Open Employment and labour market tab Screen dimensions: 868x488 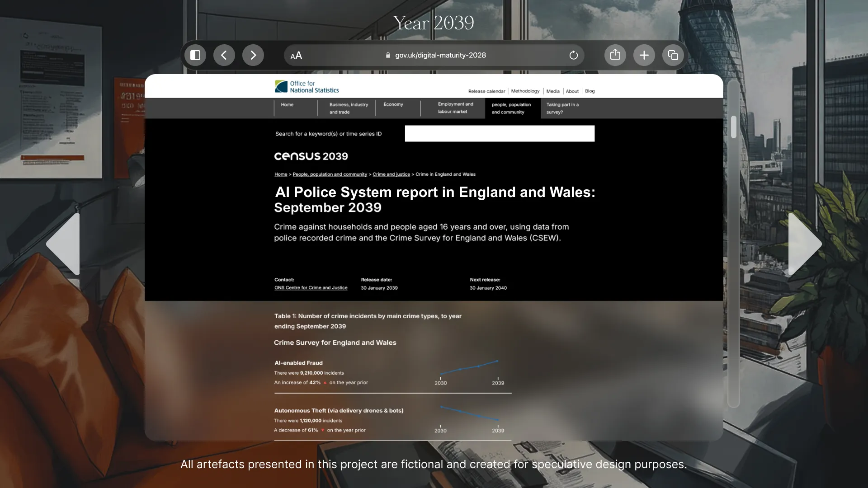pos(455,108)
